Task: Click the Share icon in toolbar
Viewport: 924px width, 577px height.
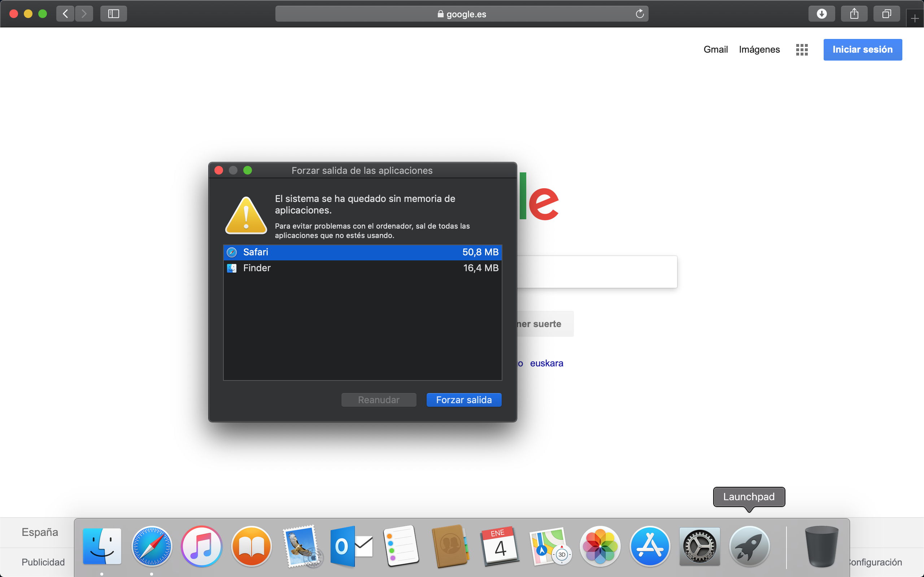Action: [854, 14]
